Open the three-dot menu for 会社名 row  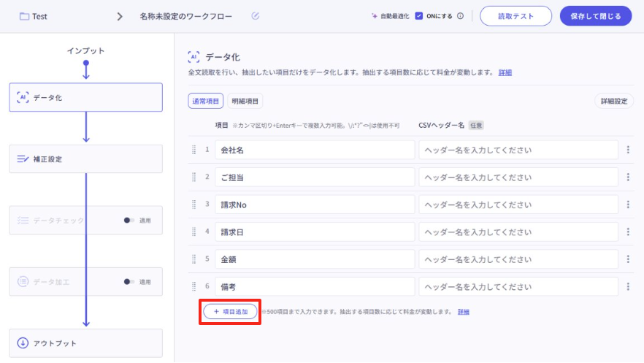pos(628,150)
